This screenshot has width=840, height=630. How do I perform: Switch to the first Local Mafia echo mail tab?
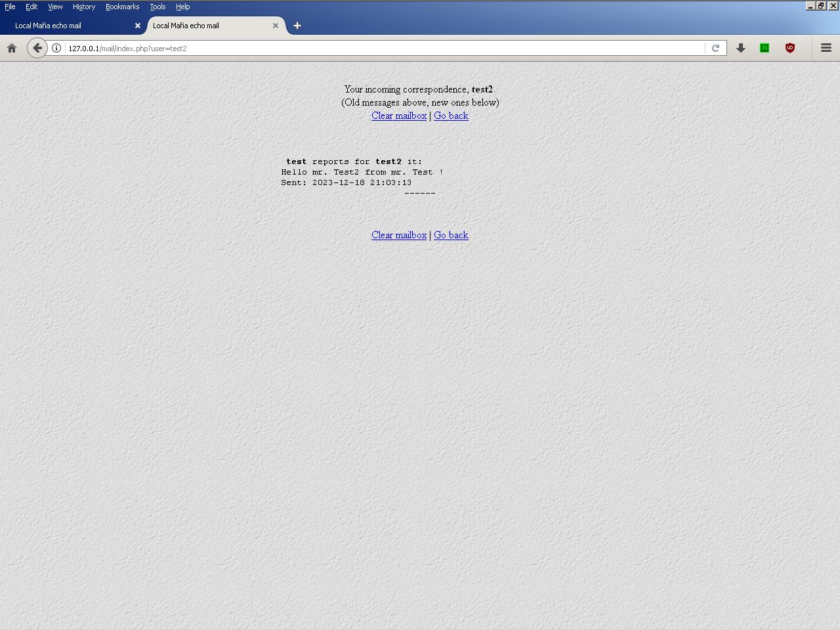[x=66, y=26]
